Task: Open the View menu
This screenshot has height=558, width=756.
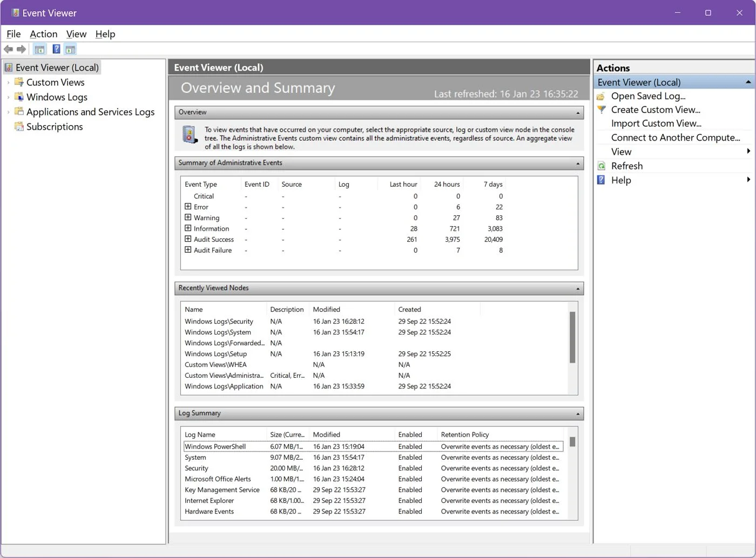Action: [x=76, y=34]
